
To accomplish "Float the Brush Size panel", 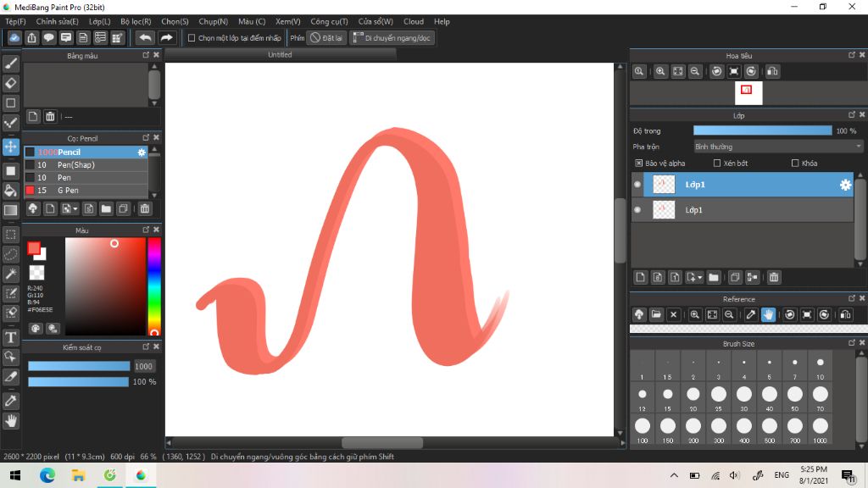I will pyautogui.click(x=852, y=342).
